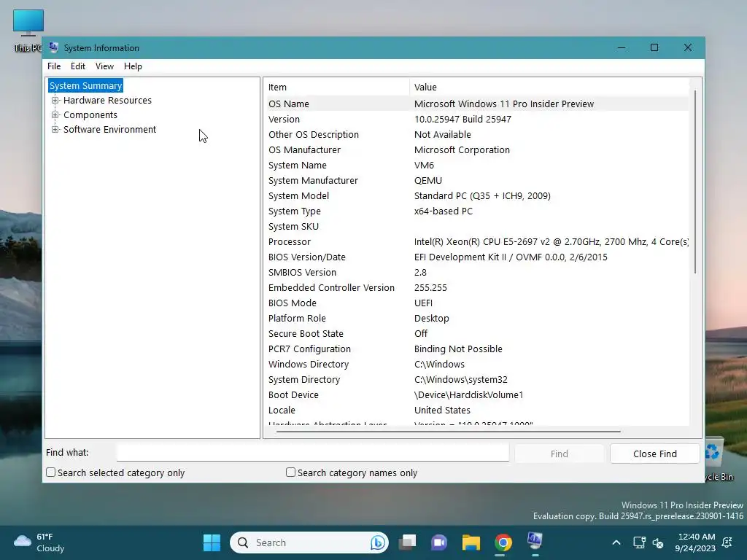Click the muted volume tray icon
Viewport: 747px width, 560px height.
click(x=658, y=542)
